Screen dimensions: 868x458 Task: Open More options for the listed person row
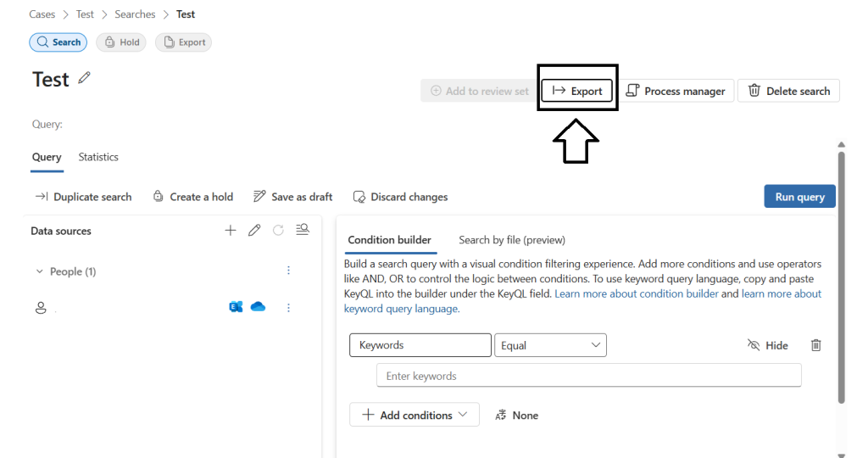(288, 307)
